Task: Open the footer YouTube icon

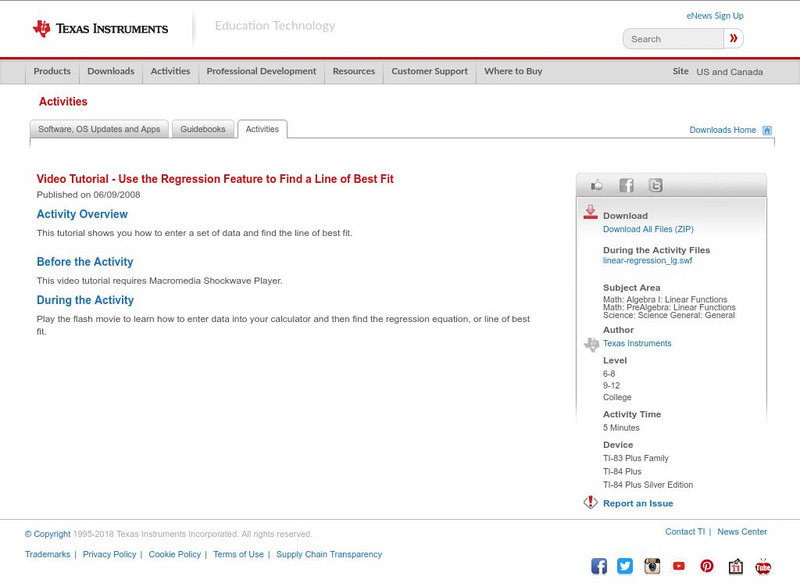Action: coord(679,566)
